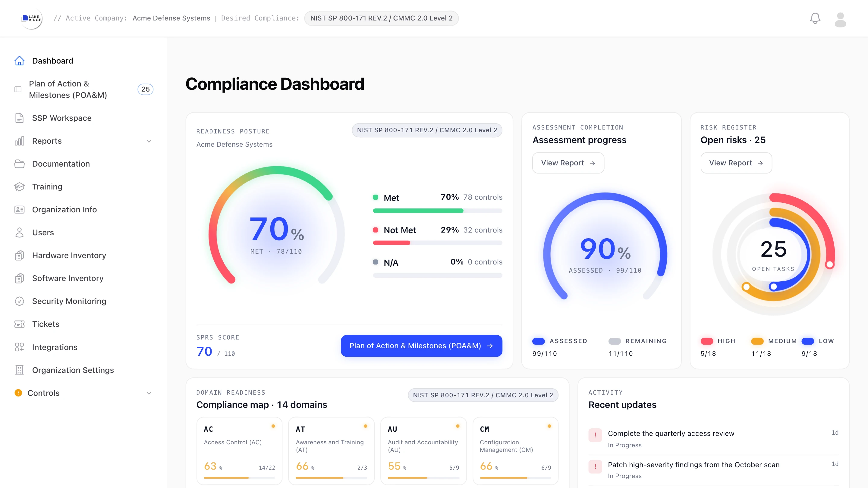Click the blue POA&M button
This screenshot has height=488, width=868.
pos(421,346)
